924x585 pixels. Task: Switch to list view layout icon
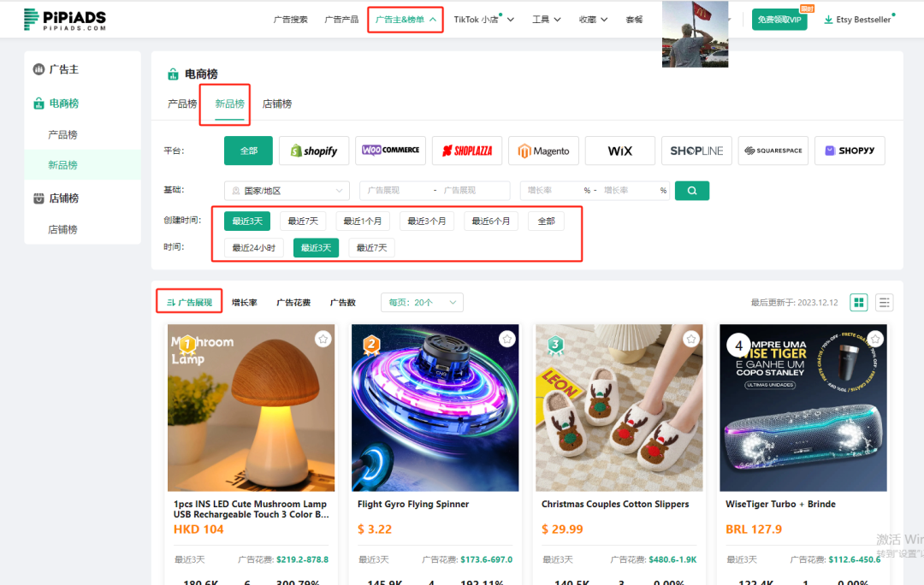tap(884, 302)
